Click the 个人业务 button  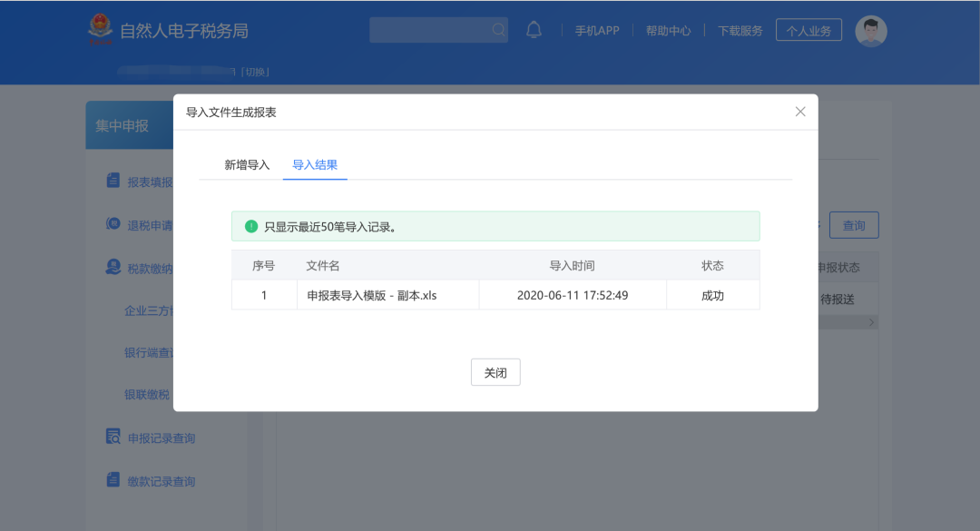click(808, 30)
